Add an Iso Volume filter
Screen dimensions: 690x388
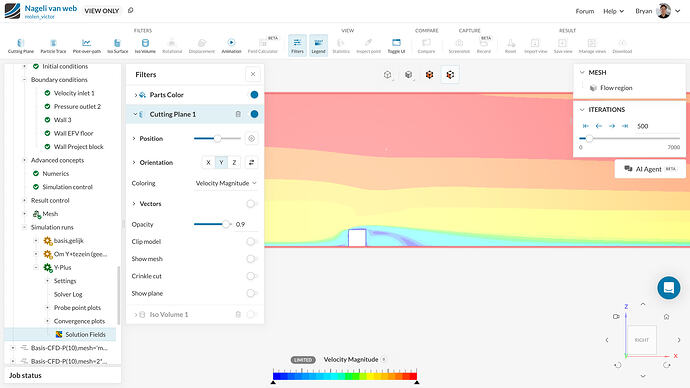pos(145,46)
